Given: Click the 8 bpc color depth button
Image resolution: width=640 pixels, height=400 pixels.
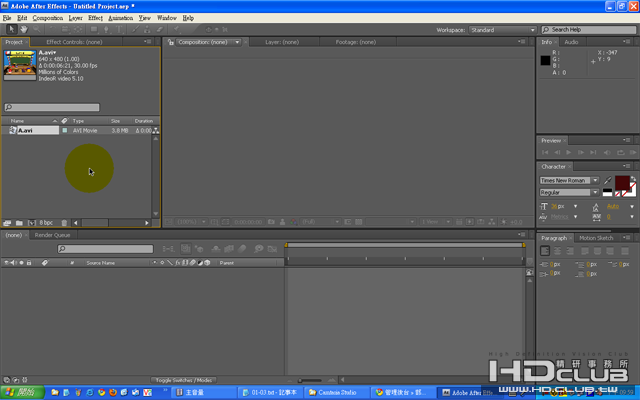Looking at the screenshot, I should click(x=46, y=223).
